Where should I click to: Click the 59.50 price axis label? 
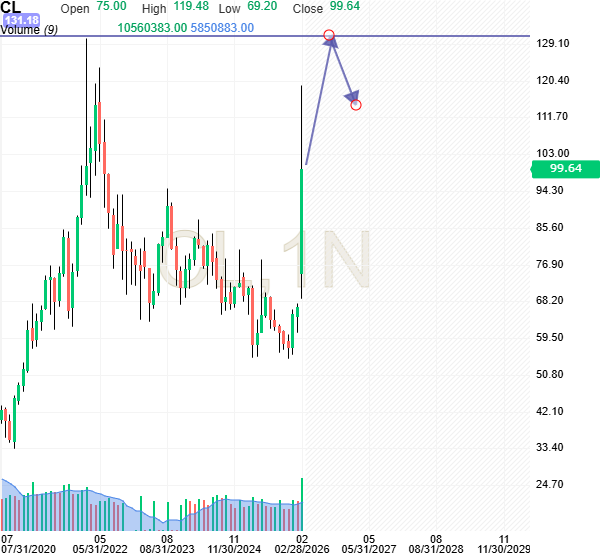coord(549,338)
